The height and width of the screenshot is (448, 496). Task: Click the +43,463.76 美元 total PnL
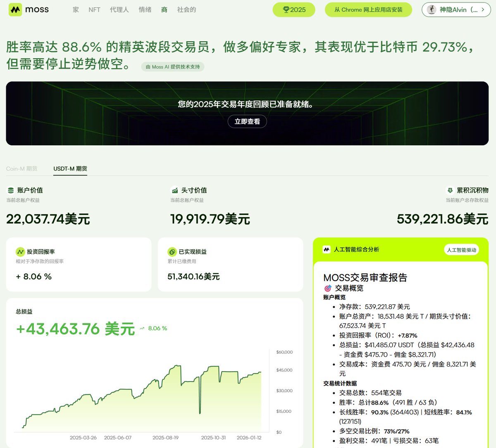75,329
